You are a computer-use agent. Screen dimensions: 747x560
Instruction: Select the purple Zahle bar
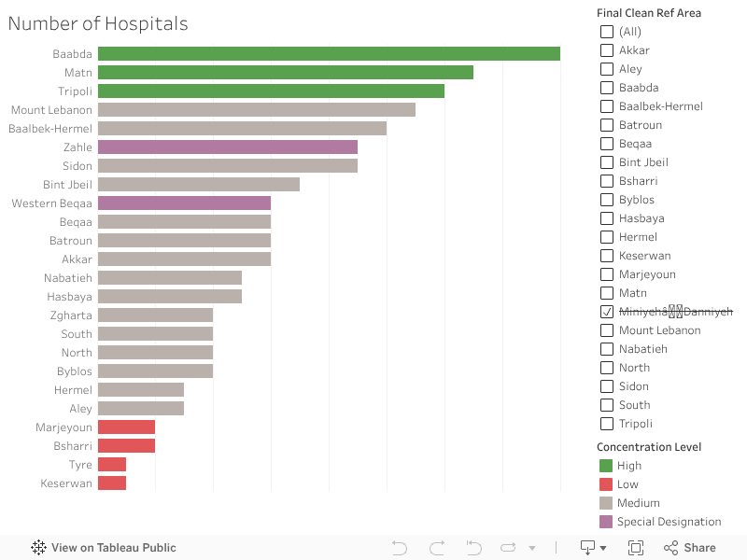pyautogui.click(x=229, y=147)
